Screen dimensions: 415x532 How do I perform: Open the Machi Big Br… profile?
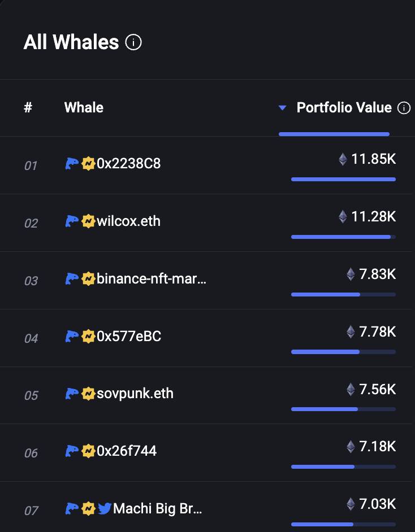(158, 509)
